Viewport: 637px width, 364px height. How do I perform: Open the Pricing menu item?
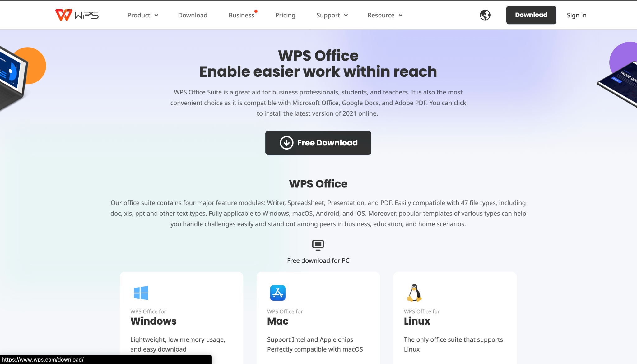pyautogui.click(x=285, y=15)
